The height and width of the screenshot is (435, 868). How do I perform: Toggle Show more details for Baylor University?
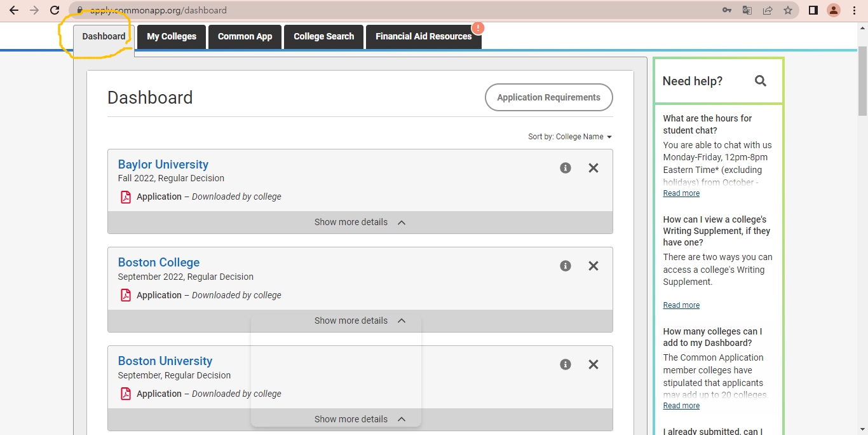360,223
